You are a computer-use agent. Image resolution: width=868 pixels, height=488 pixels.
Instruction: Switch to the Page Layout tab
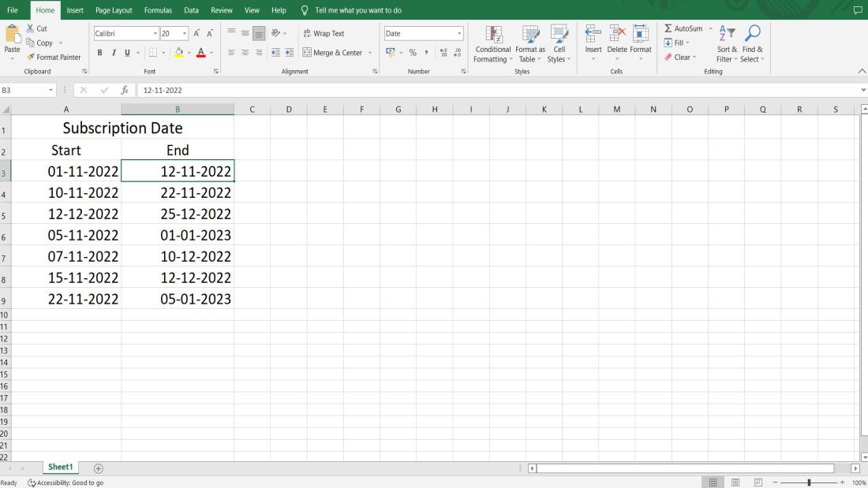pyautogui.click(x=114, y=10)
